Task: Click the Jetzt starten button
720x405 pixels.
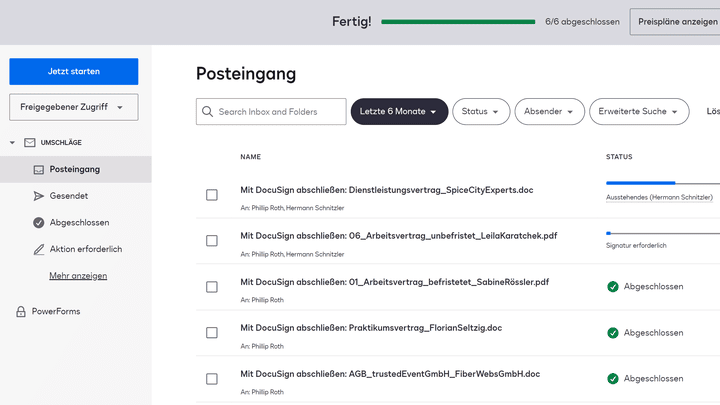Action: coord(73,71)
